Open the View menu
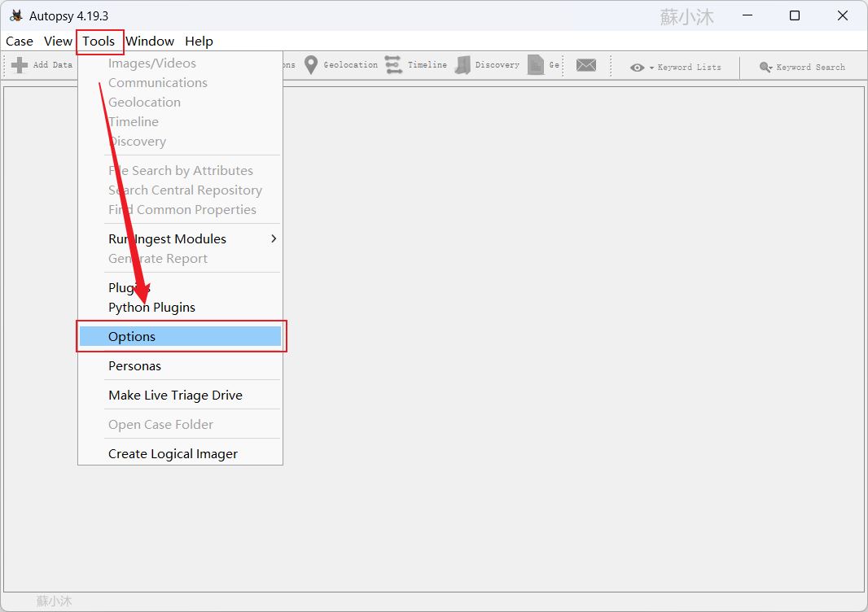The width and height of the screenshot is (868, 612). tap(58, 41)
